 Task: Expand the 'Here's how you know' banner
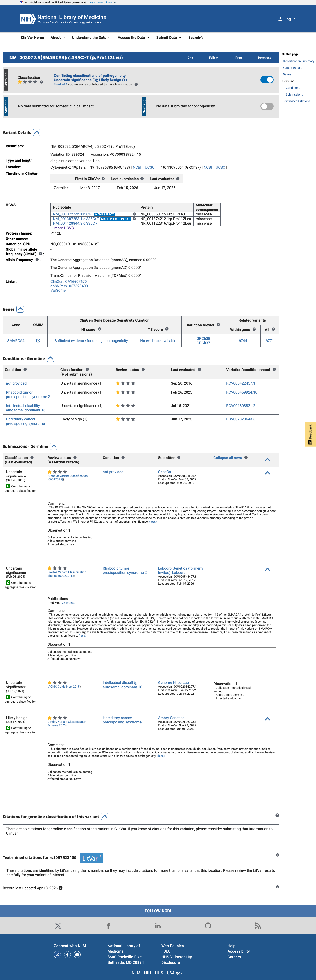point(102,2)
